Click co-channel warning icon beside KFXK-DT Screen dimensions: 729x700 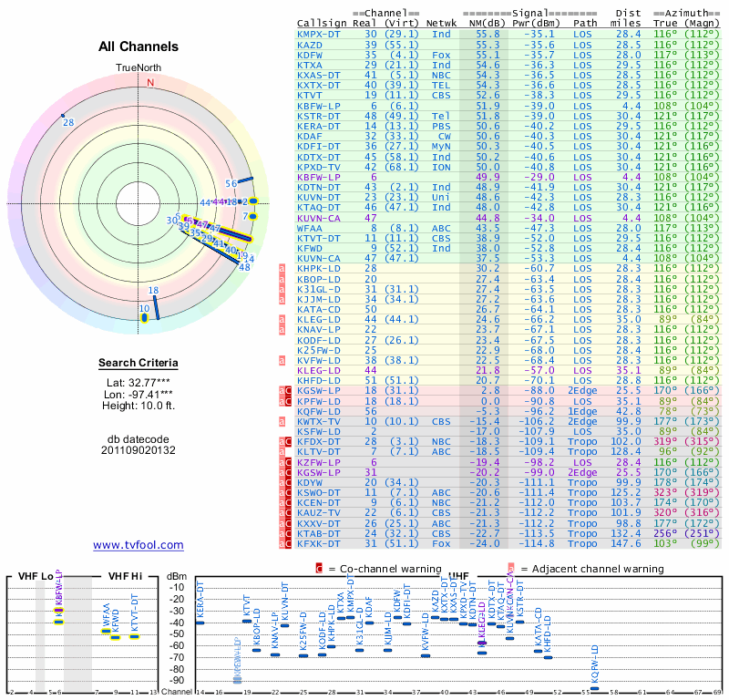(287, 541)
